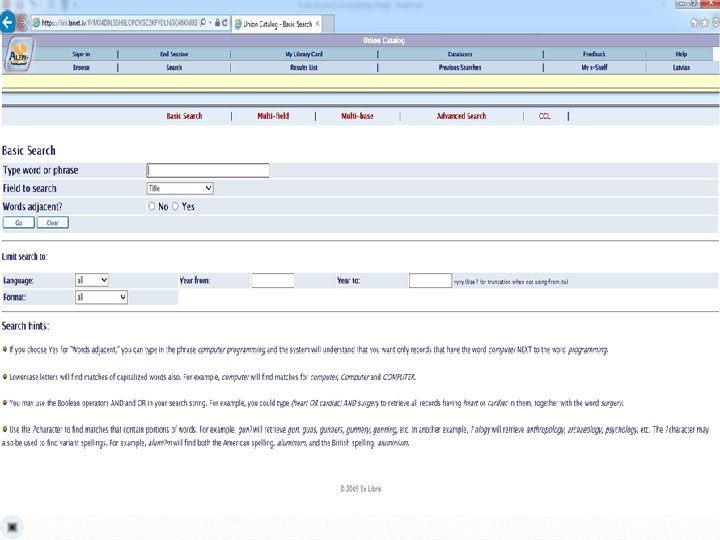
Task: Click the browser address bar URL
Action: point(119,22)
